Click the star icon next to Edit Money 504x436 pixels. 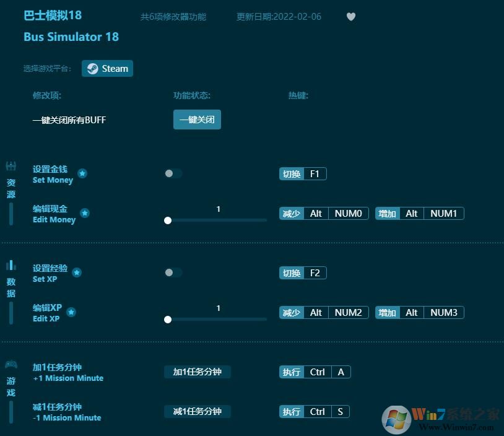point(85,212)
